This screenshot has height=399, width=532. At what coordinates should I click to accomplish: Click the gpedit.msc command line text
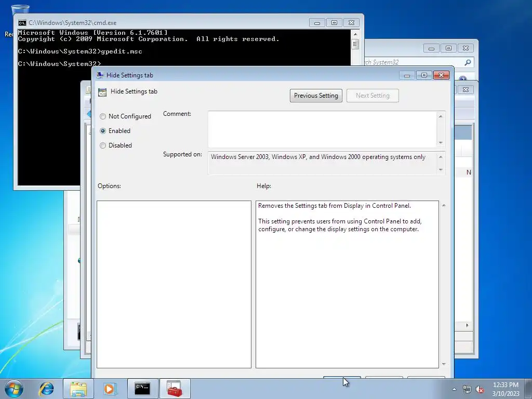coord(122,51)
